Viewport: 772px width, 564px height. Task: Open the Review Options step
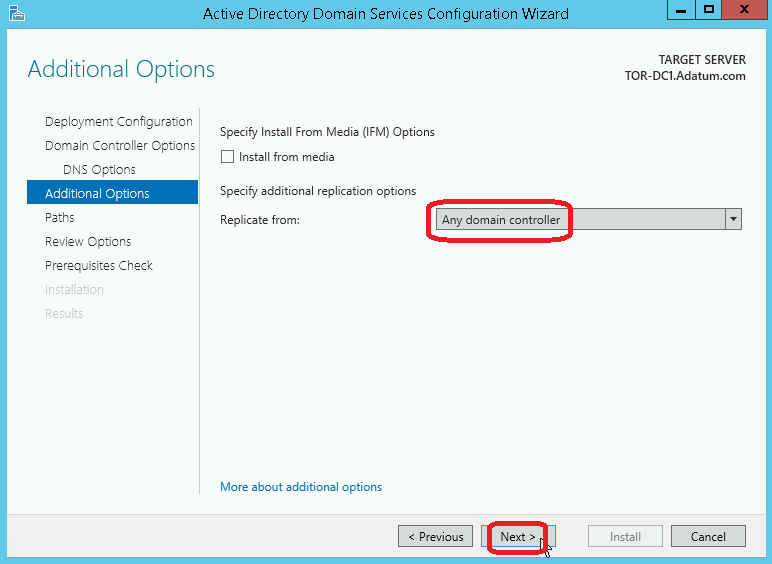pyautogui.click(x=88, y=242)
